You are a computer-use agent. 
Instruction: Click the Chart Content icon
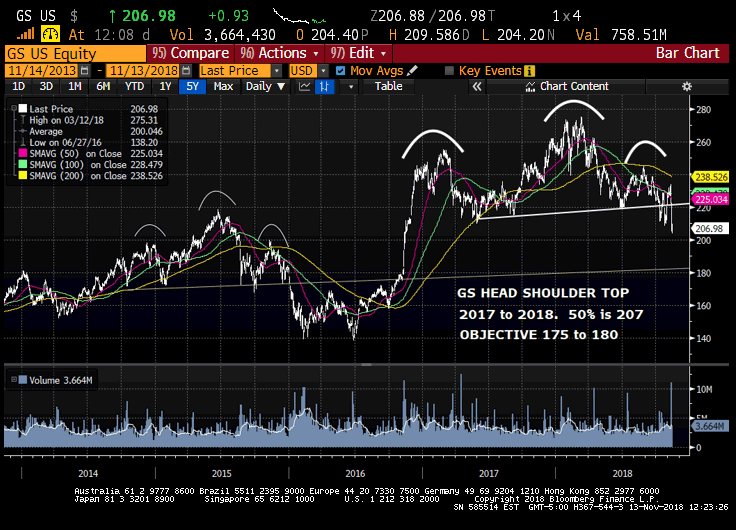point(530,86)
